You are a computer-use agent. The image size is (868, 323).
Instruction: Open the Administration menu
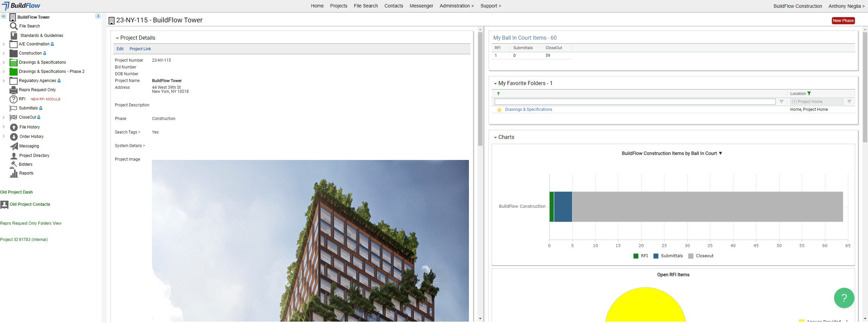[x=456, y=6]
